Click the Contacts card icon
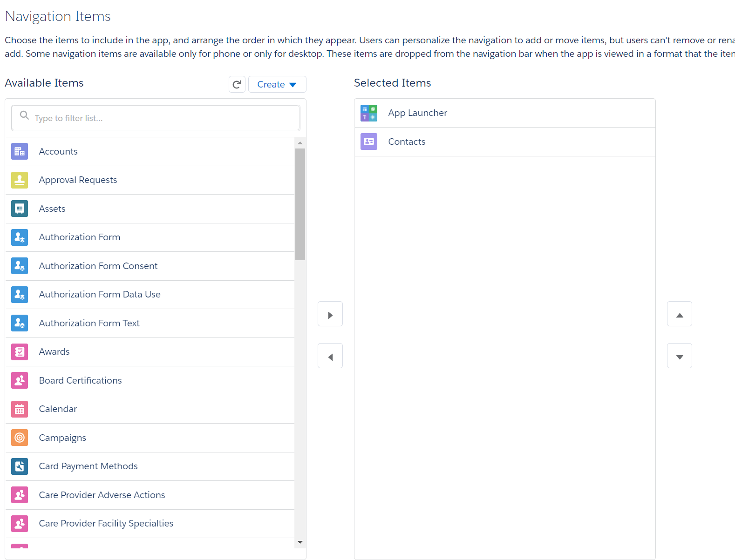 coord(369,142)
